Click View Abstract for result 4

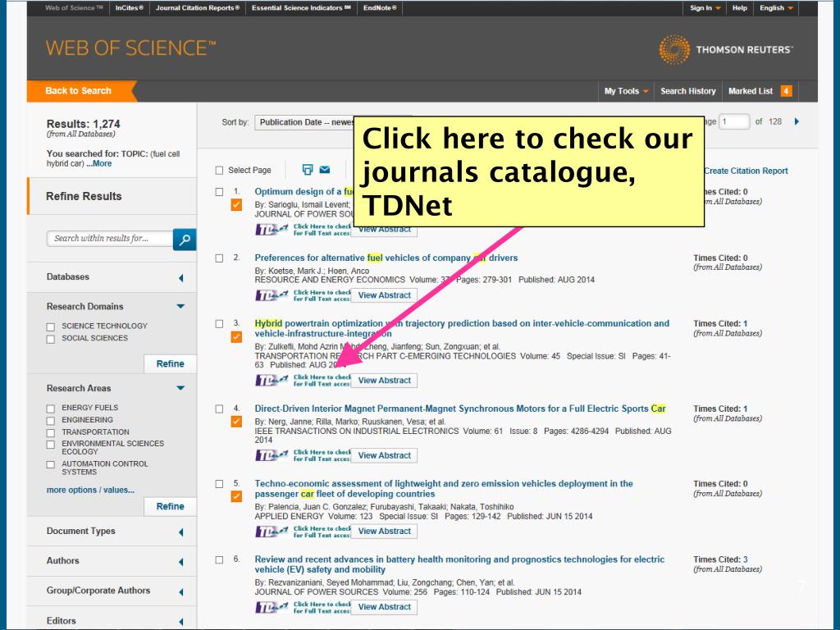384,455
